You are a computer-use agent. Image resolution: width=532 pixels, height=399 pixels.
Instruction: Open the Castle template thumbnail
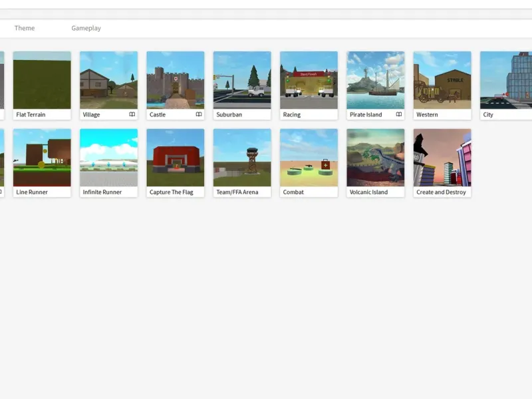[176, 80]
